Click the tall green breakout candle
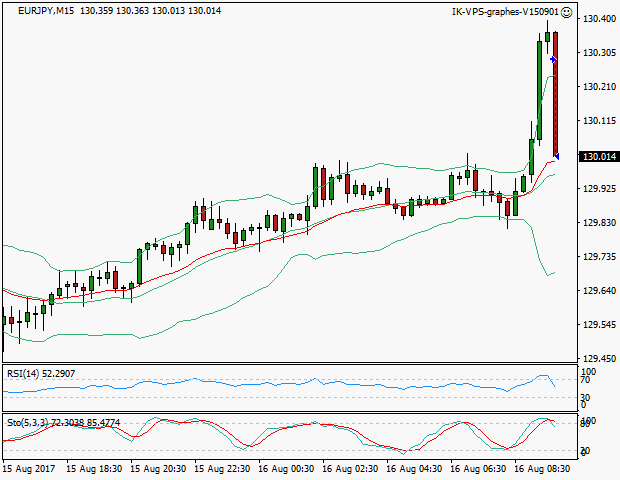Viewport: 620px width, 480px height. click(539, 90)
